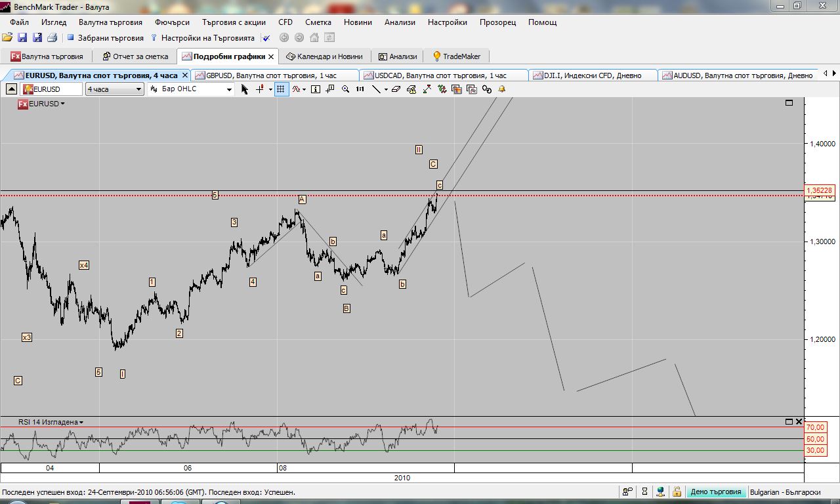Select the arrow pointer tool
Screen dimensions: 840x504
pyautogui.click(x=245, y=89)
